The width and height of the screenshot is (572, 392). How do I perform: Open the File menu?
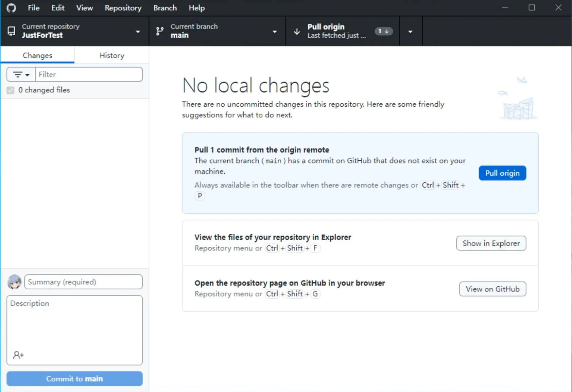tap(34, 8)
